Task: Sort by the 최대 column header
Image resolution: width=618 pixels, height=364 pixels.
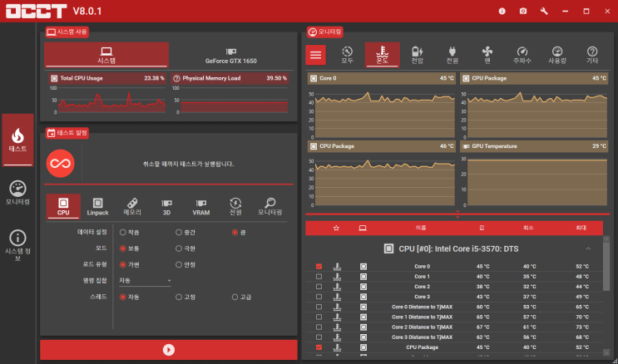Action: (x=581, y=228)
